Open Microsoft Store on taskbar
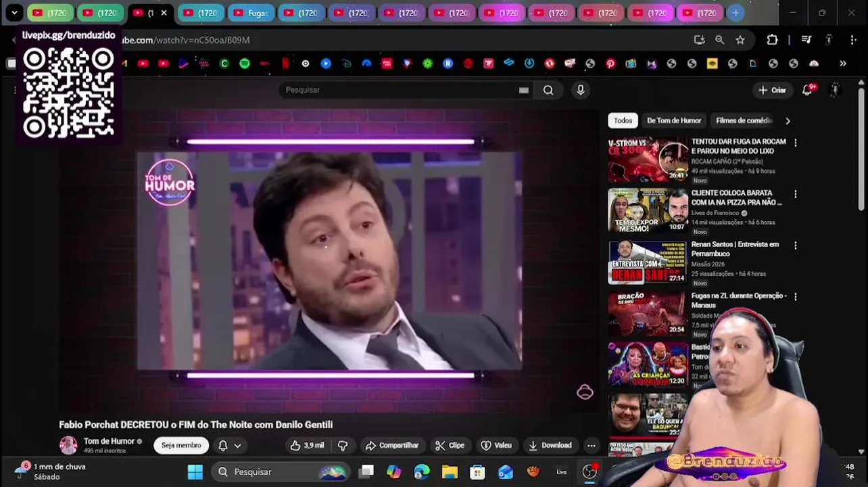 tap(477, 471)
